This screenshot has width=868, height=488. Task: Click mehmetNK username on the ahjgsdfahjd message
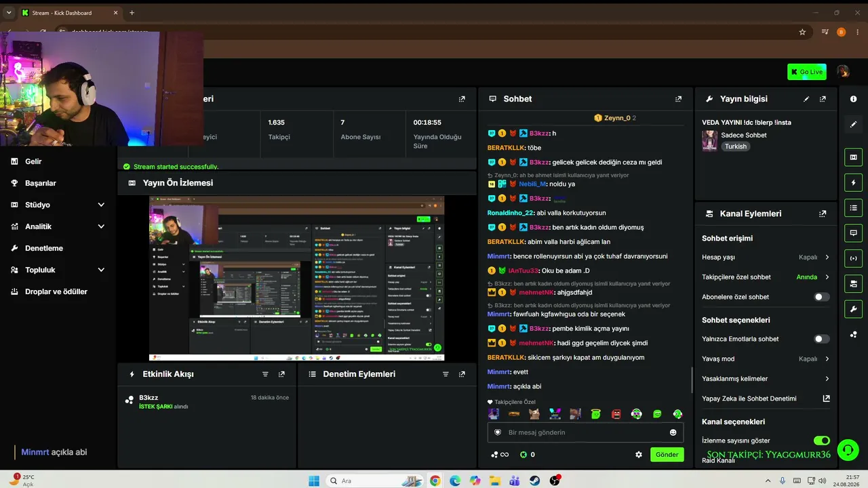[x=536, y=293]
